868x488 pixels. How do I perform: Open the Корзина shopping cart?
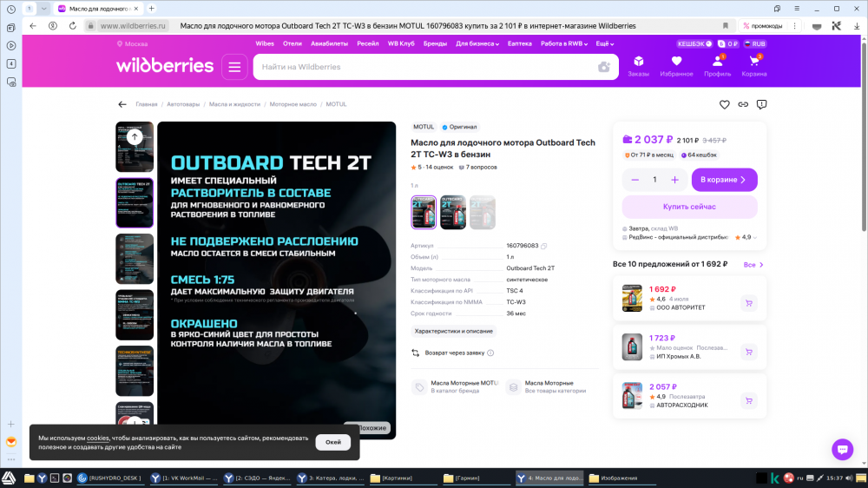(x=754, y=66)
